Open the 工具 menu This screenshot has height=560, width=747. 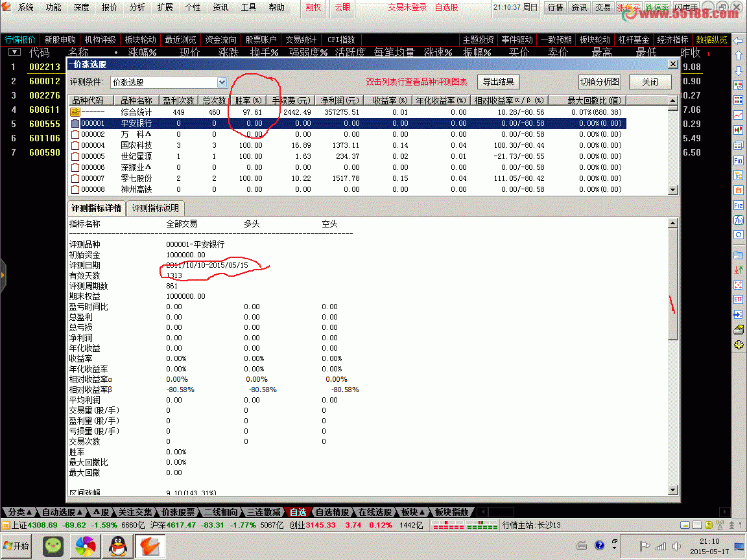[x=248, y=8]
